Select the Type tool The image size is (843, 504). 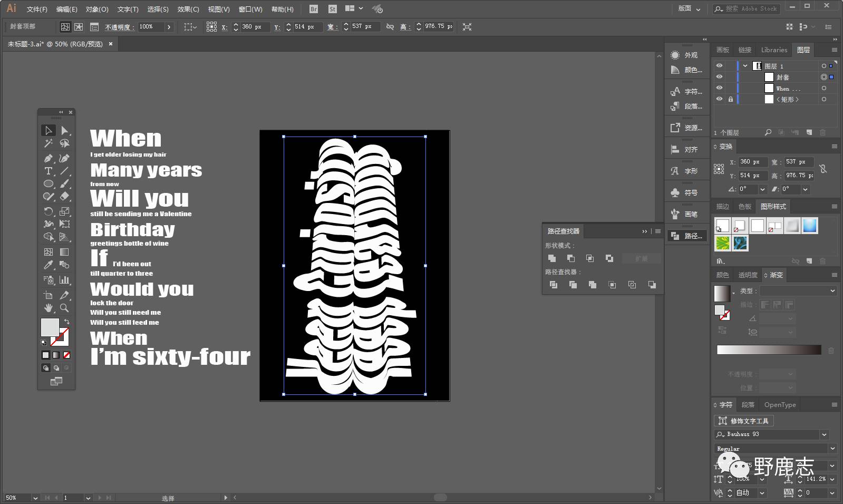click(49, 171)
